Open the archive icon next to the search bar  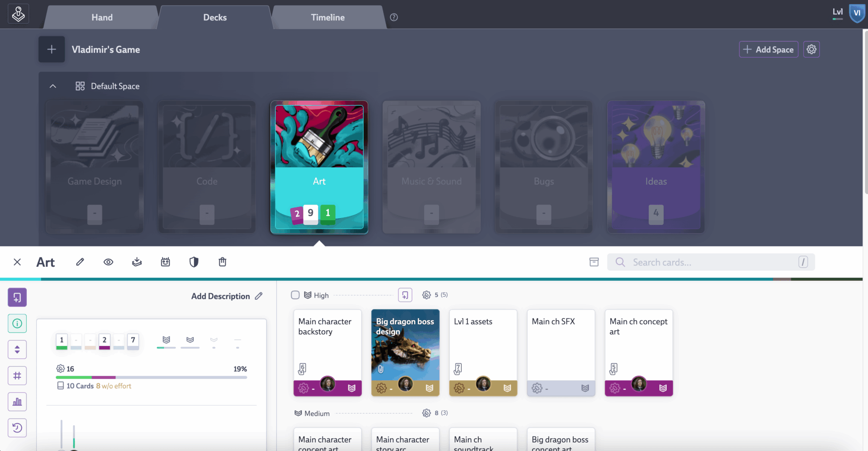pyautogui.click(x=593, y=262)
